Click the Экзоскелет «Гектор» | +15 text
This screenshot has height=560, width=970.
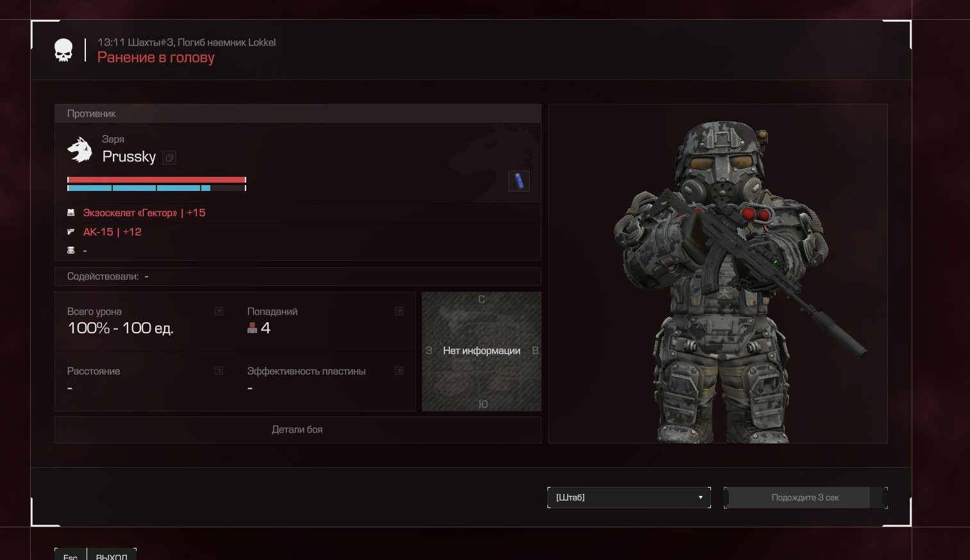pyautogui.click(x=144, y=213)
